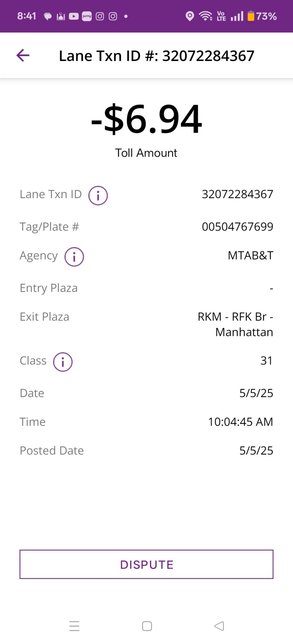Tap the 10:04:45 AM time value

[240, 422]
